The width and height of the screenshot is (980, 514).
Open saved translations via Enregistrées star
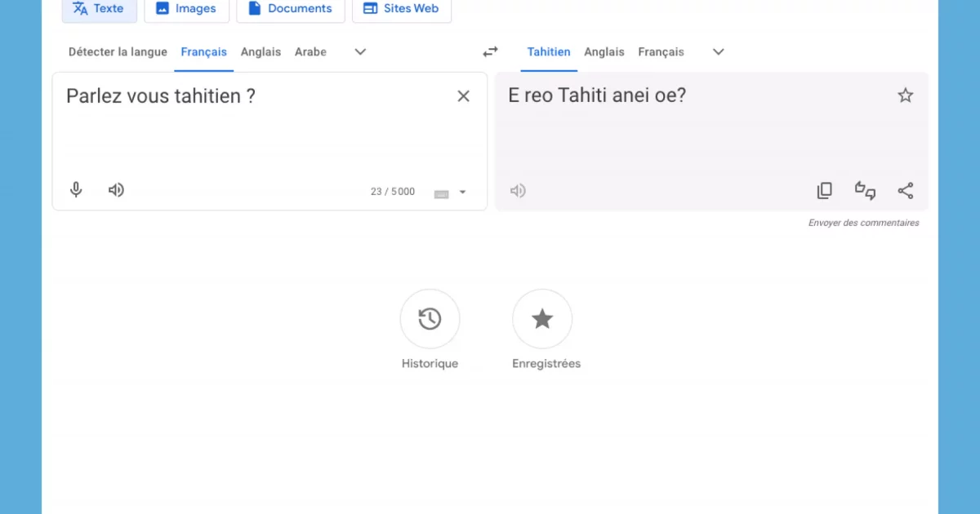[542, 318]
